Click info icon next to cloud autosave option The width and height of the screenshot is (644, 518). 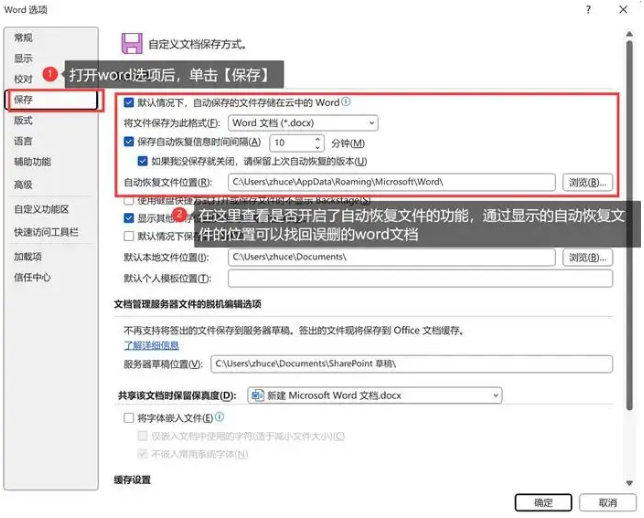pos(346,101)
